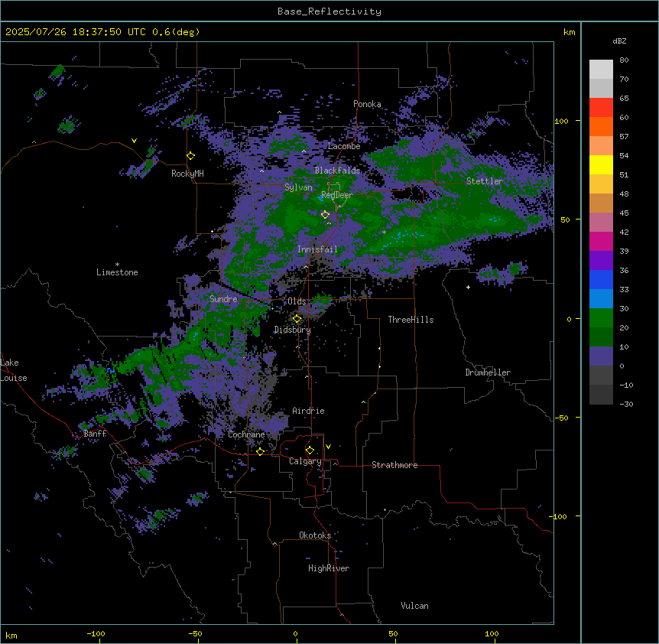
Task: Click the yellow station marker above Didsbury
Action: [x=297, y=319]
